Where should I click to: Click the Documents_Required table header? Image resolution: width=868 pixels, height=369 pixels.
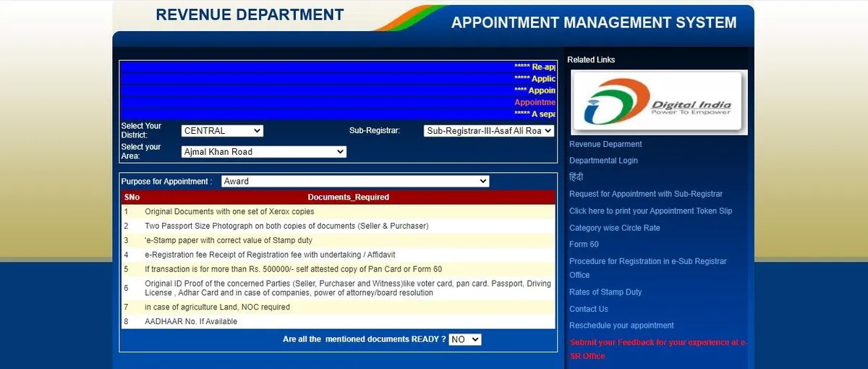pos(348,197)
